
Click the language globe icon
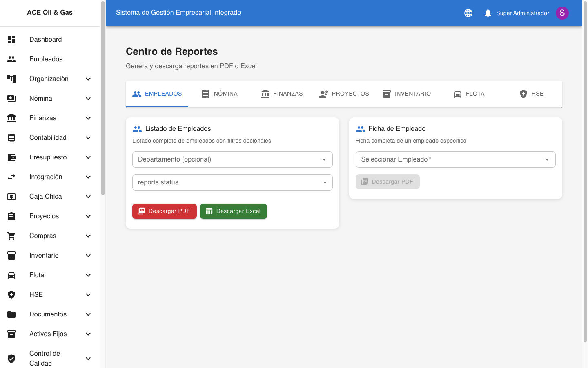[x=468, y=13]
